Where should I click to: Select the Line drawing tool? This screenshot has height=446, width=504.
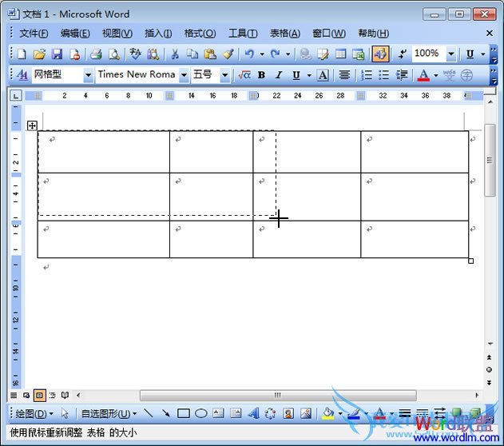pos(148,413)
